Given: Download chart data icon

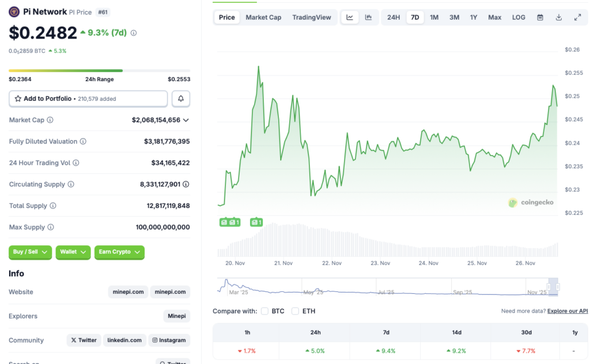Looking at the screenshot, I should pos(558,17).
